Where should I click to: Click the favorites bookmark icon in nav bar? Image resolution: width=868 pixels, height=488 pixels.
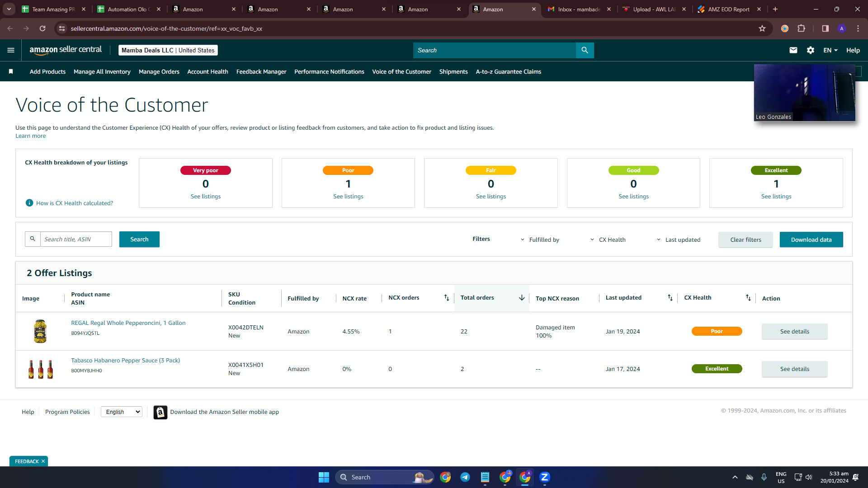(x=11, y=71)
